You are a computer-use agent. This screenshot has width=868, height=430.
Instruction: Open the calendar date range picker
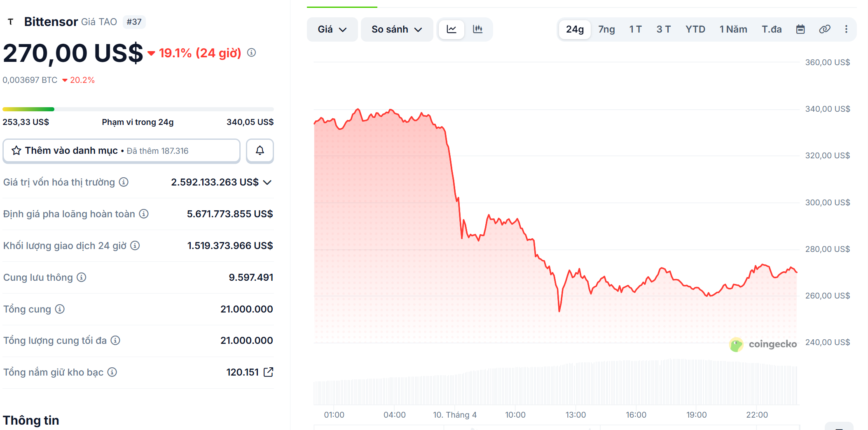tap(800, 29)
